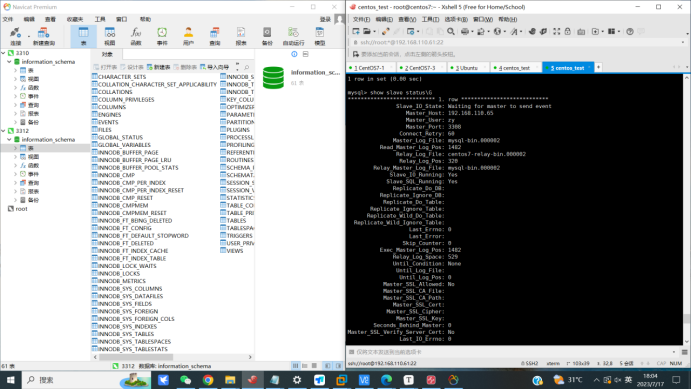Toggle Navicat right pane visibility button
This screenshot has height=389, width=692.
[x=338, y=366]
